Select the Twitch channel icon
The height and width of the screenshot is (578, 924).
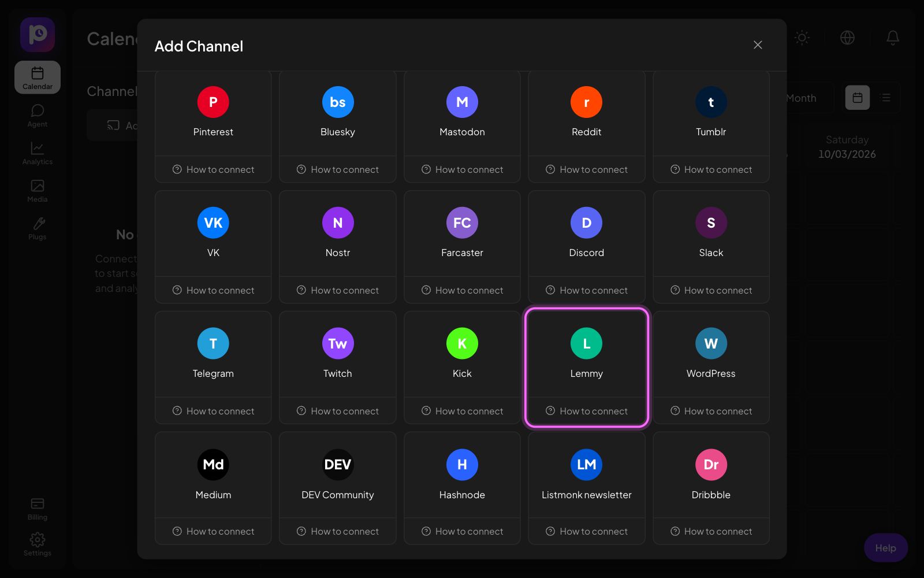338,344
